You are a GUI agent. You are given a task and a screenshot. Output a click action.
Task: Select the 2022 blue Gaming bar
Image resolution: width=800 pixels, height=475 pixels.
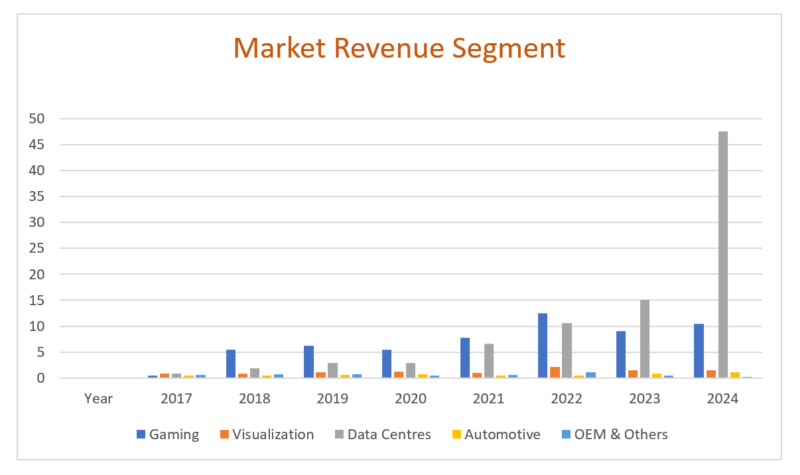pyautogui.click(x=543, y=346)
